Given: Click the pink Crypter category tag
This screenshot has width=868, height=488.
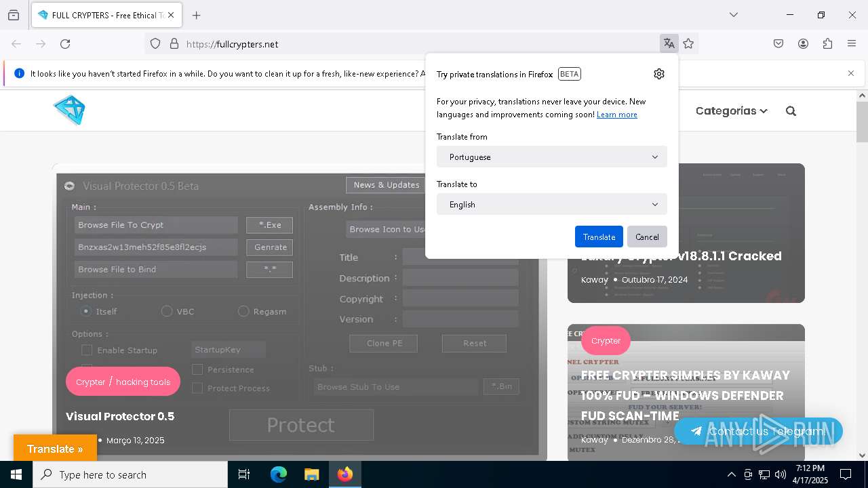Looking at the screenshot, I should (606, 341).
